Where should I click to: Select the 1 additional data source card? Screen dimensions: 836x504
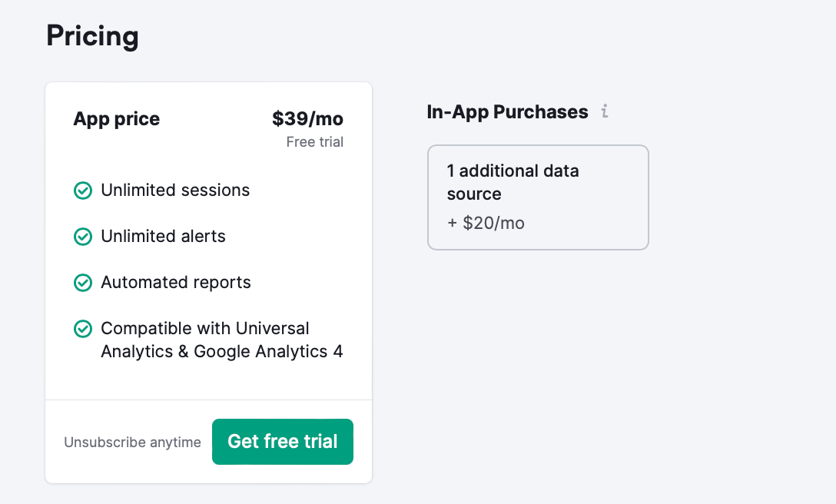click(538, 197)
